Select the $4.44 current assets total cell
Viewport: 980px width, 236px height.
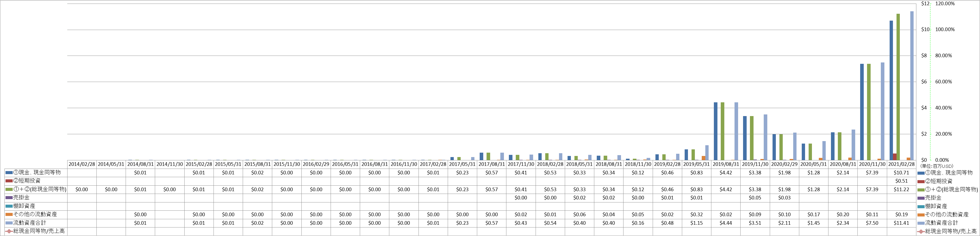coord(726,223)
